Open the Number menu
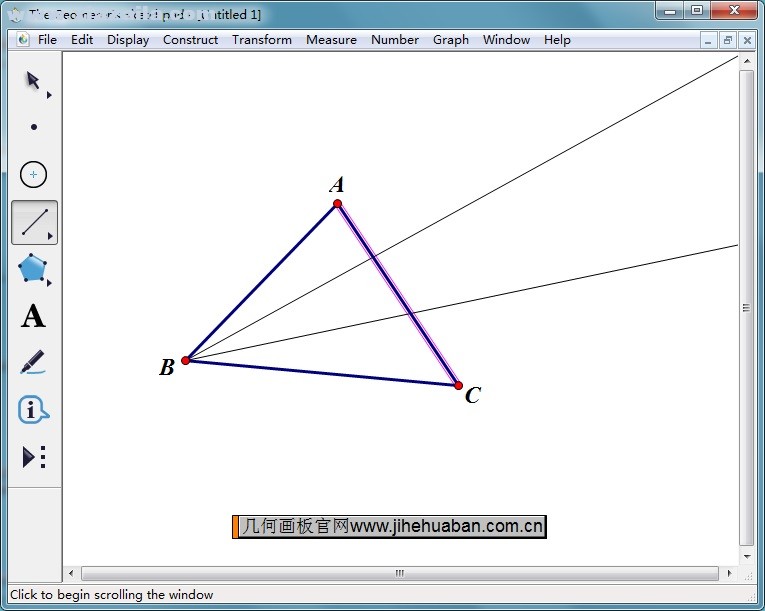This screenshot has height=611, width=765. coord(395,40)
